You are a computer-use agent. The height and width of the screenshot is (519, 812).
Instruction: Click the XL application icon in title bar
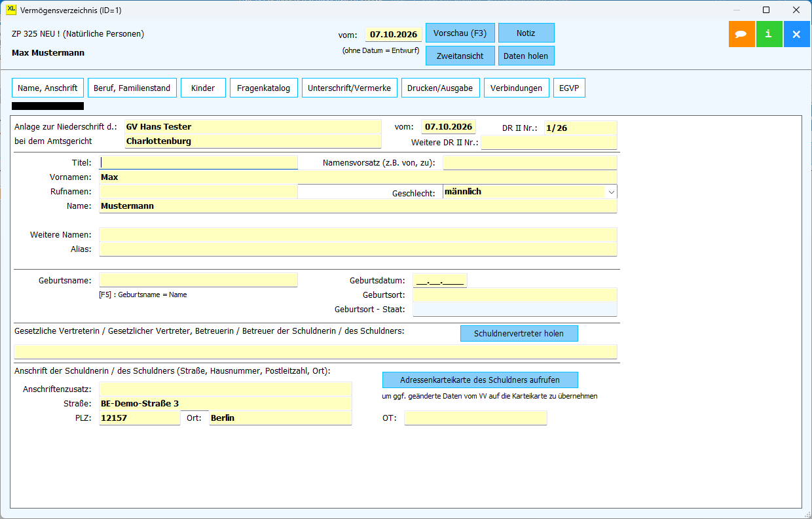click(11, 10)
